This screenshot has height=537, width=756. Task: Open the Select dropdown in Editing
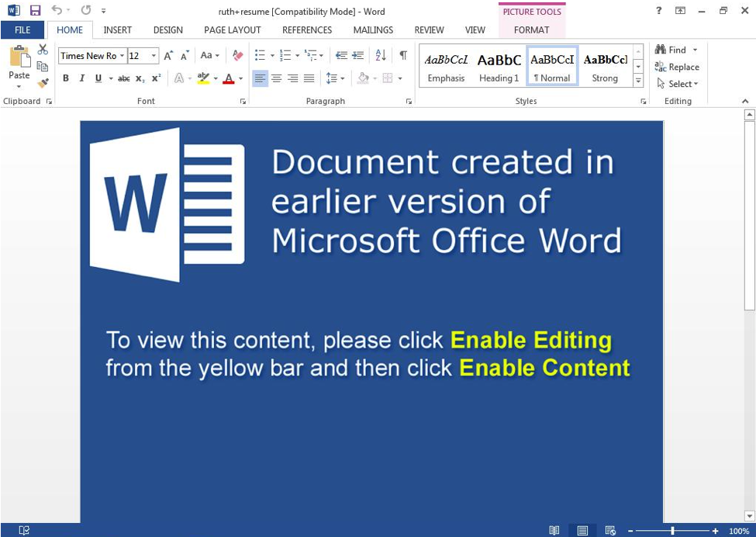(x=678, y=84)
